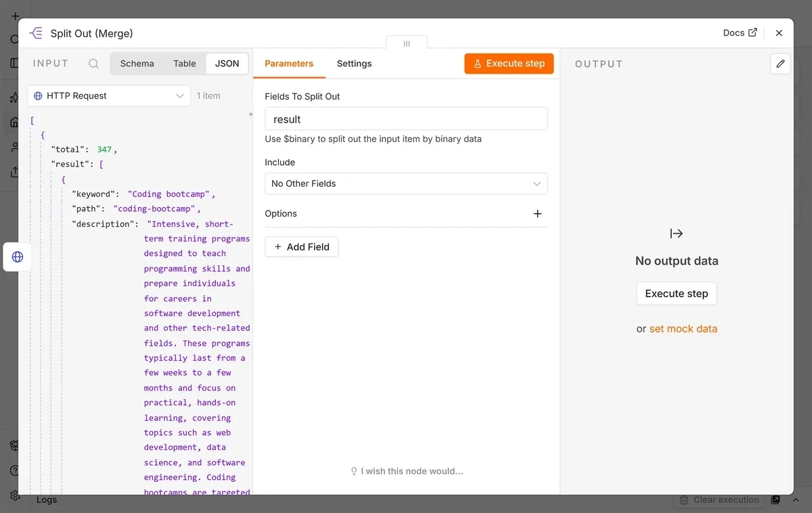Click the Add Field button
Viewport: 812px width, 513px height.
(x=302, y=247)
